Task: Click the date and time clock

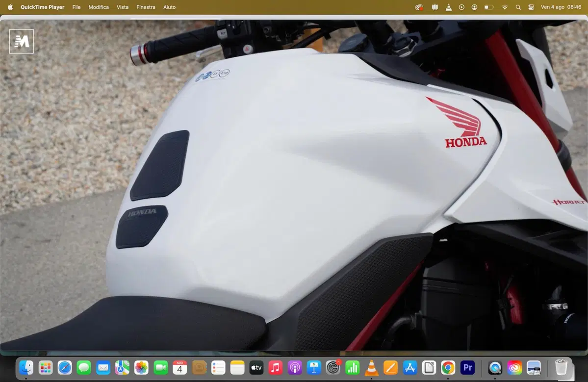Action: (x=561, y=7)
